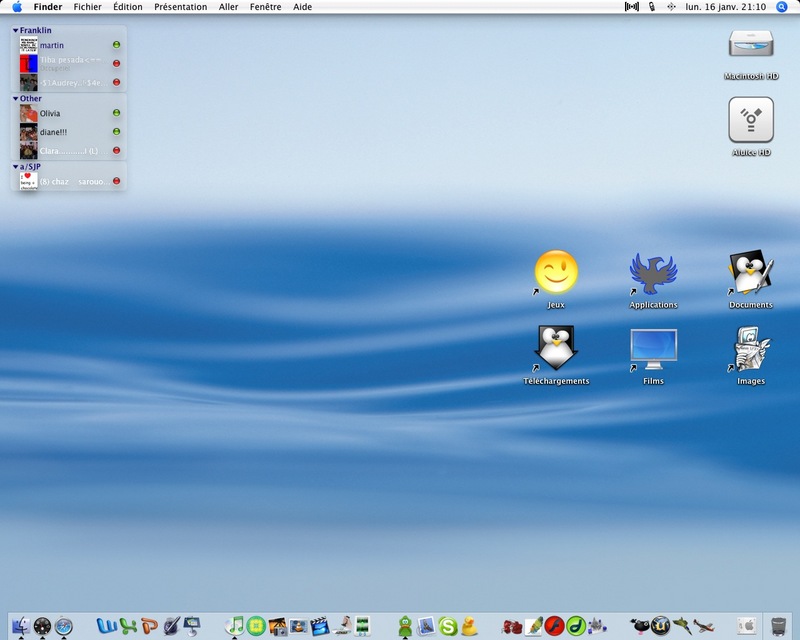800x640 pixels.
Task: Collapse the Other contact group
Action: tap(15, 99)
